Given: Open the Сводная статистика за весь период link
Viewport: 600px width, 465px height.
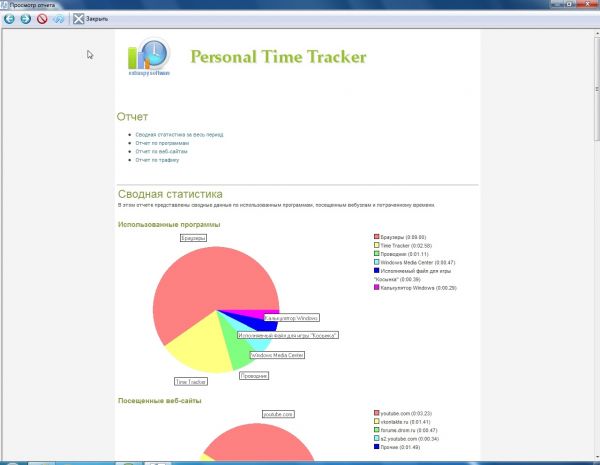Looking at the screenshot, I should pos(179,135).
